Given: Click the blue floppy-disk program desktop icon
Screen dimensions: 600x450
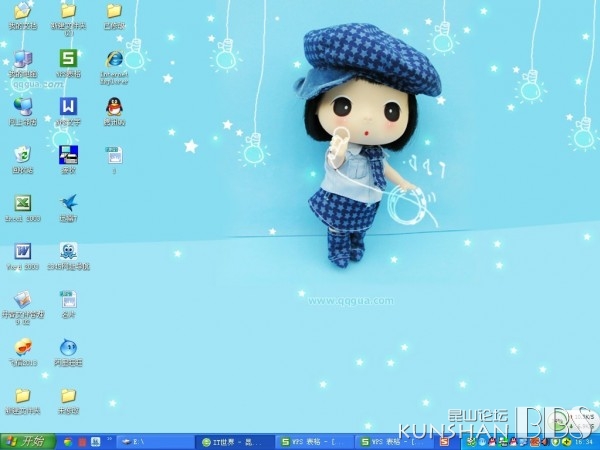Looking at the screenshot, I should click(68, 155).
